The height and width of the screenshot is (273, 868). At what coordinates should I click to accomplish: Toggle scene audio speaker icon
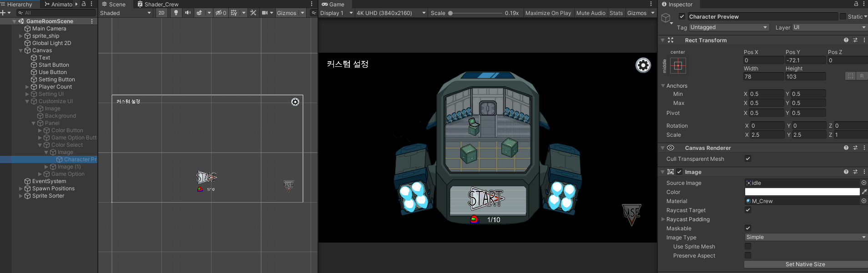click(x=187, y=13)
